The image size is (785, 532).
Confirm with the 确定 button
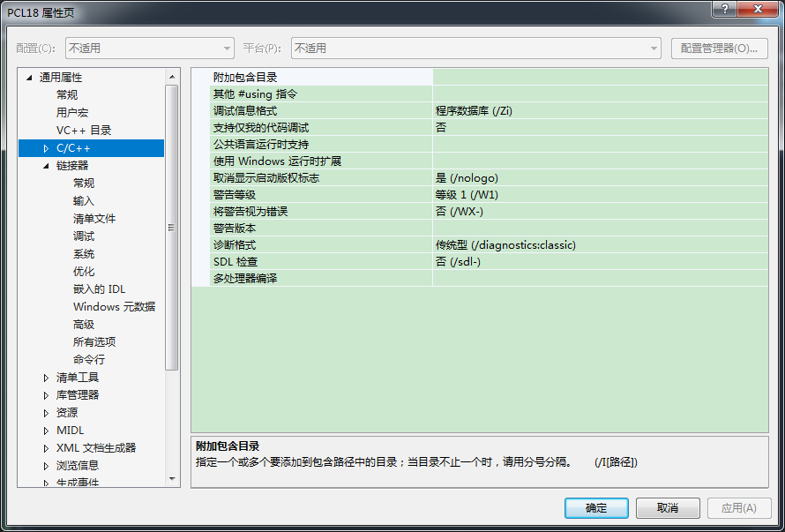(x=596, y=508)
